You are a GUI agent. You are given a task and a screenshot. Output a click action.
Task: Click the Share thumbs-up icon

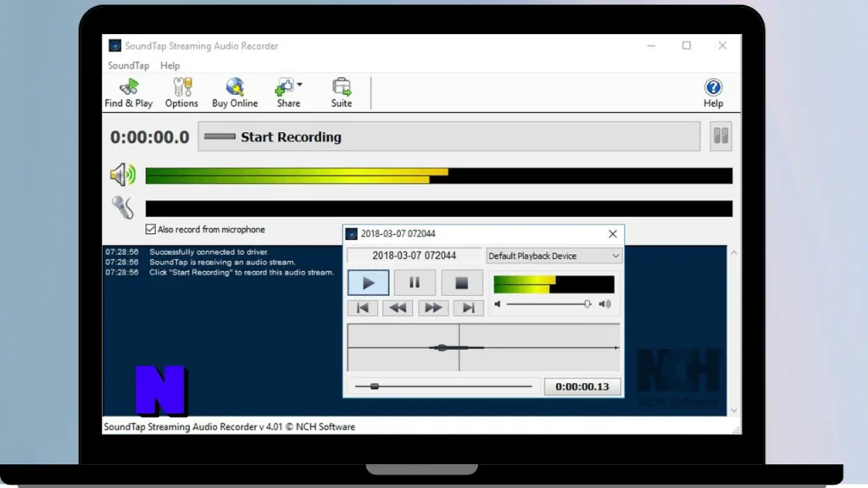point(285,87)
